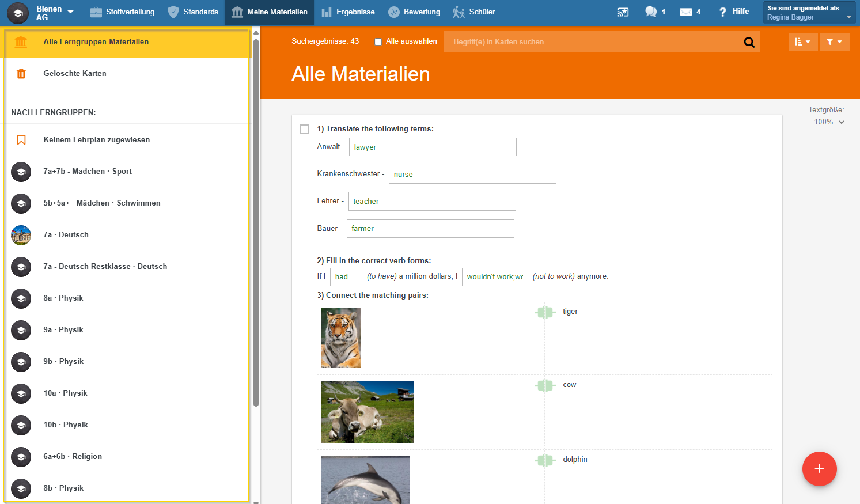Select Alle Lerngruppen-Materialien in the sidebar
The width and height of the screenshot is (860, 504).
[x=127, y=42]
